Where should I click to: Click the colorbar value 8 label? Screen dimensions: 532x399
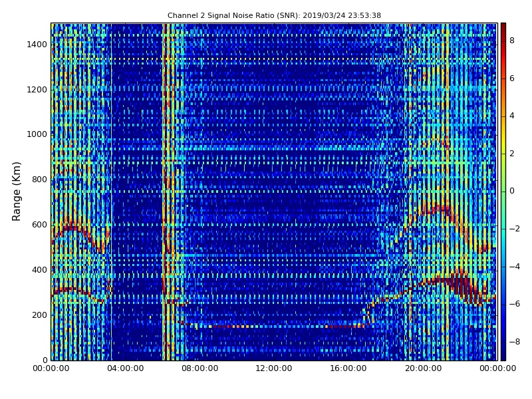(x=512, y=41)
